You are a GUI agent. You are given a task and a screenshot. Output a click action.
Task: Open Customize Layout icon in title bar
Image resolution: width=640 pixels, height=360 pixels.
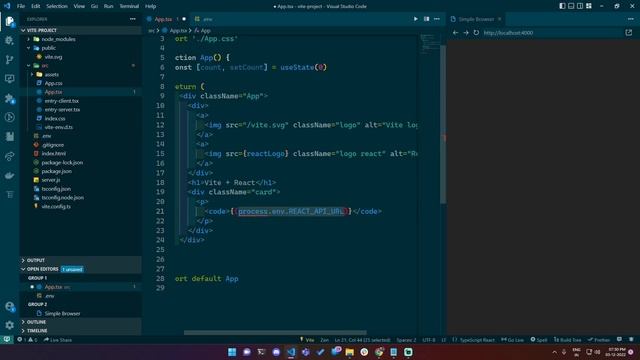tap(589, 6)
